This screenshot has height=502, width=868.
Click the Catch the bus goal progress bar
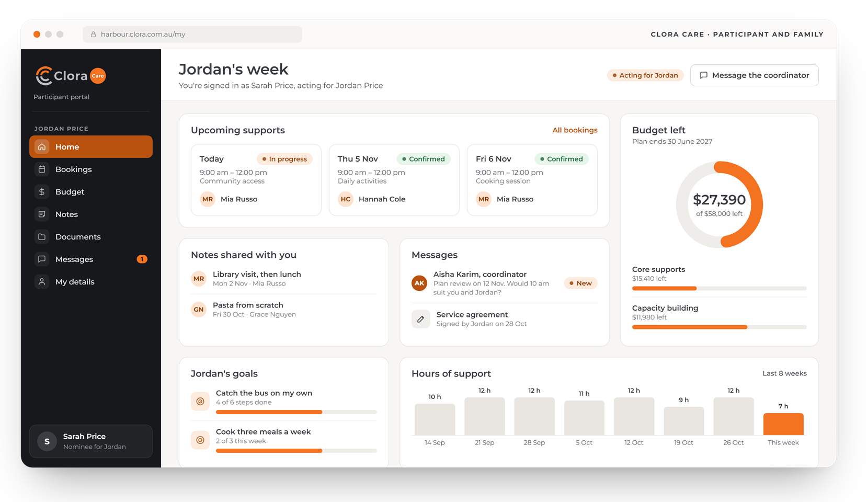tap(296, 412)
